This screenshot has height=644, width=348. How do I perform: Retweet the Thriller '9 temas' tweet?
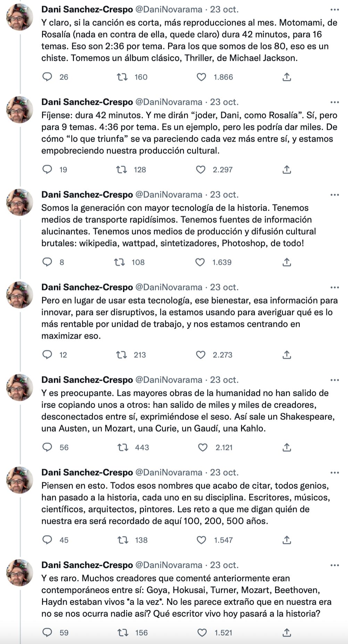121,169
